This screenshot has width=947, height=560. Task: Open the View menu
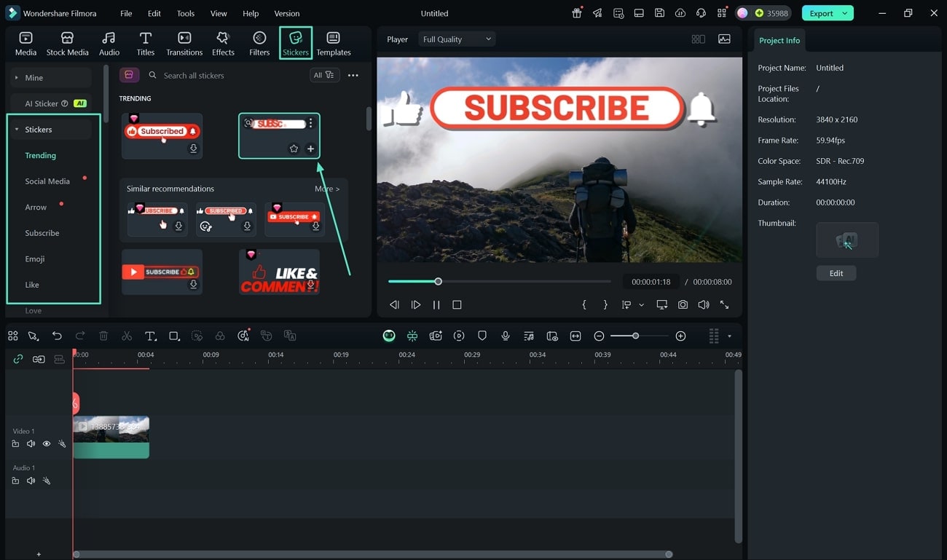tap(219, 13)
